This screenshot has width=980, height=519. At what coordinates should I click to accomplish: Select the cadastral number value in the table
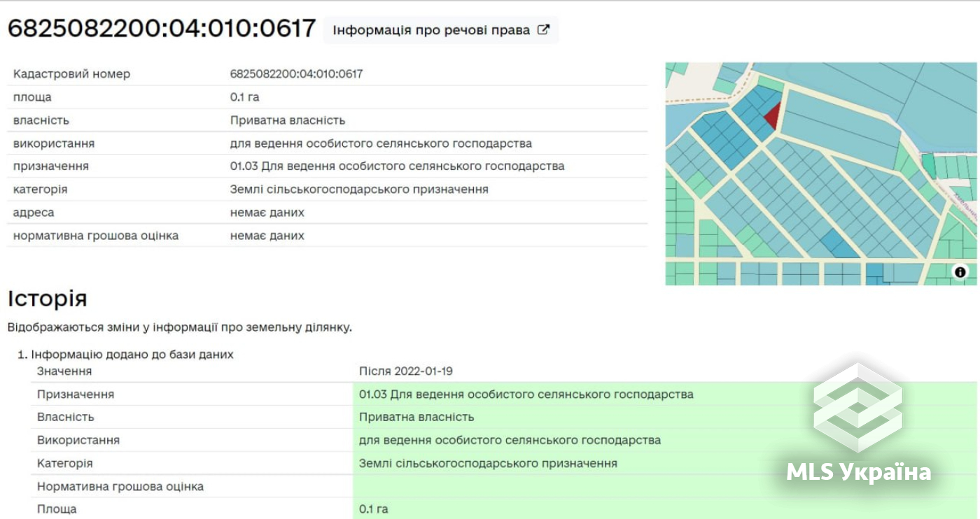[296, 74]
